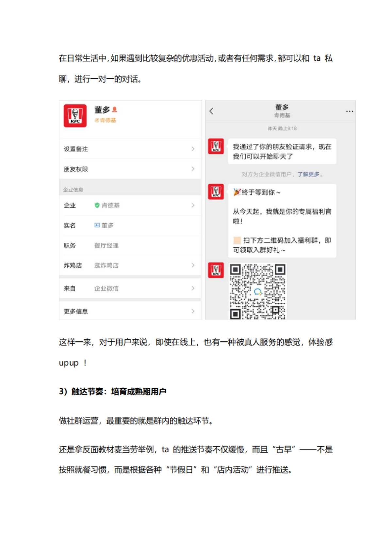Open the 来自 企业微信 row

pyautogui.click(x=130, y=288)
